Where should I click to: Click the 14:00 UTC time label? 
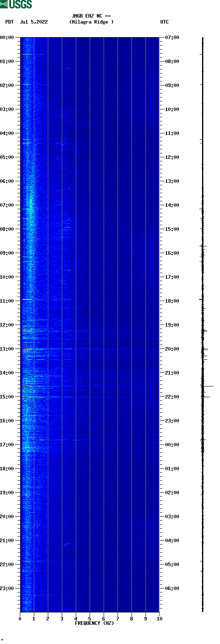[x=172, y=205]
